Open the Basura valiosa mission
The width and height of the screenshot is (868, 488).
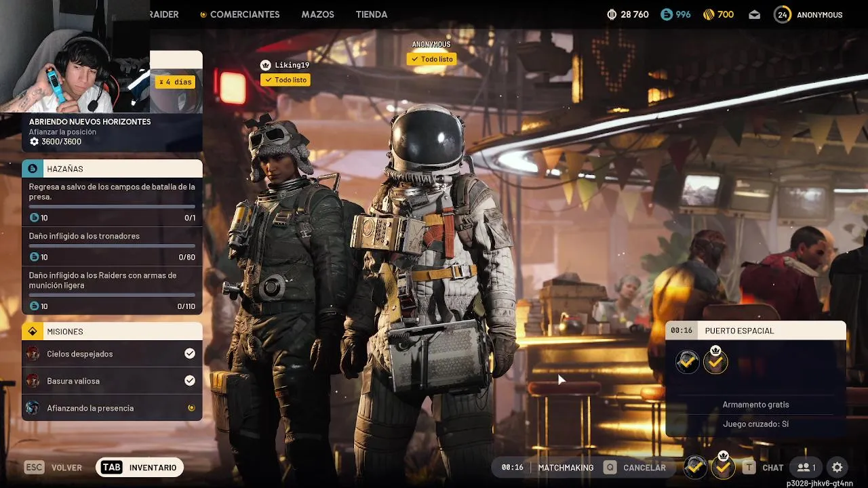tap(112, 381)
